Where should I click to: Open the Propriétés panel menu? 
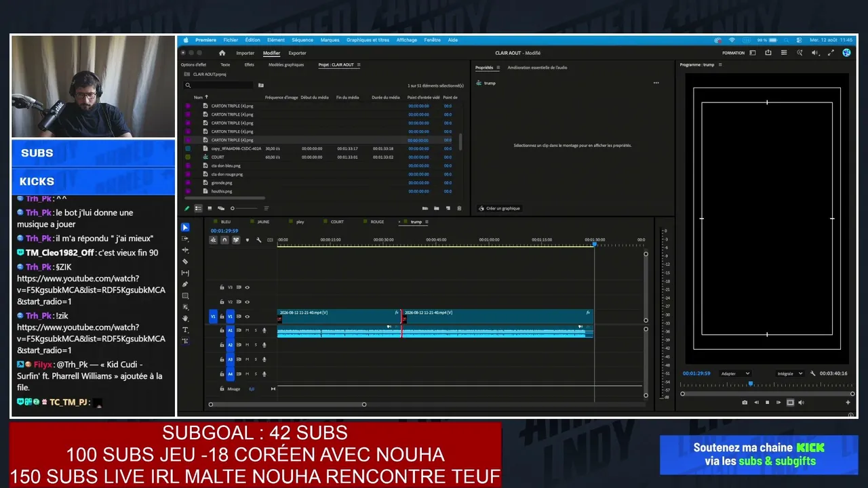click(498, 68)
